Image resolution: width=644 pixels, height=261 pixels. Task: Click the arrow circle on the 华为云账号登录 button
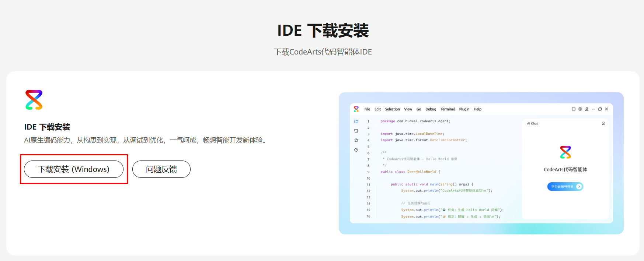point(579,187)
